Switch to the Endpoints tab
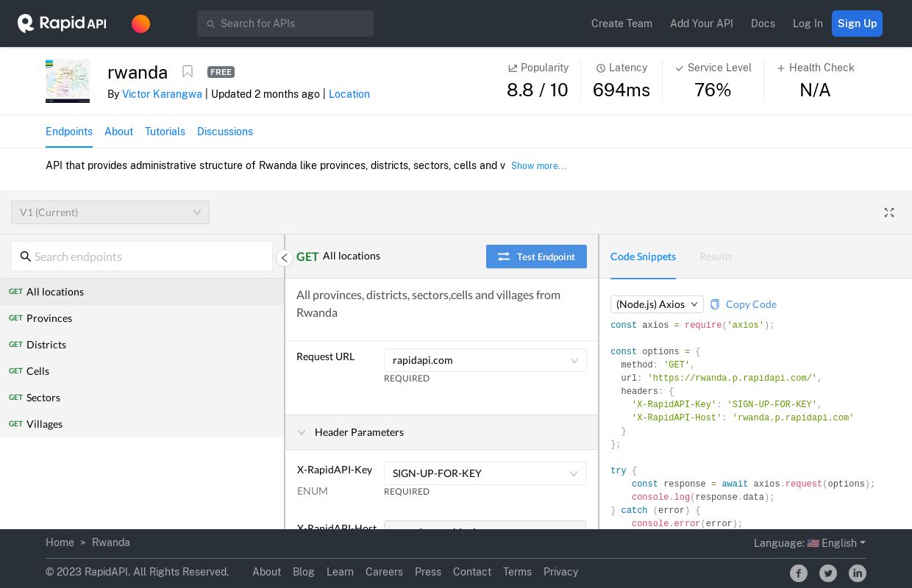Image resolution: width=912 pixels, height=588 pixels. 69,132
